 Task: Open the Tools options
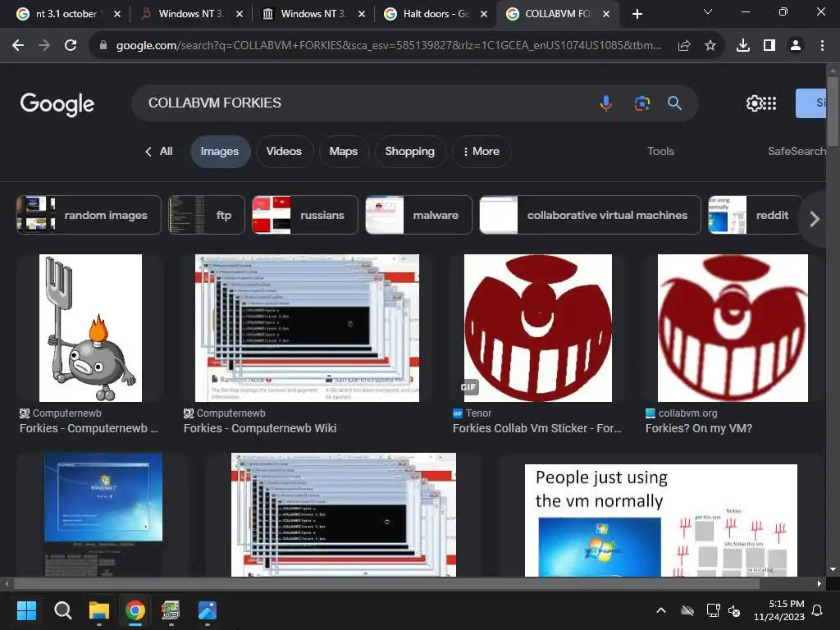[x=660, y=152]
